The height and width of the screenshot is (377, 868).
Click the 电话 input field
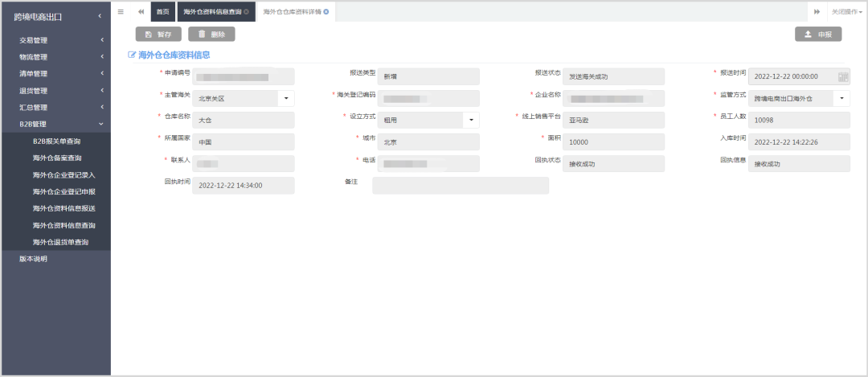coord(428,164)
